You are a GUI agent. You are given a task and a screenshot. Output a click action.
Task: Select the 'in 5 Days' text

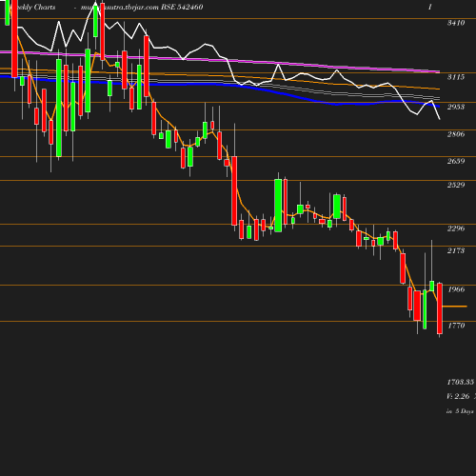(460, 411)
